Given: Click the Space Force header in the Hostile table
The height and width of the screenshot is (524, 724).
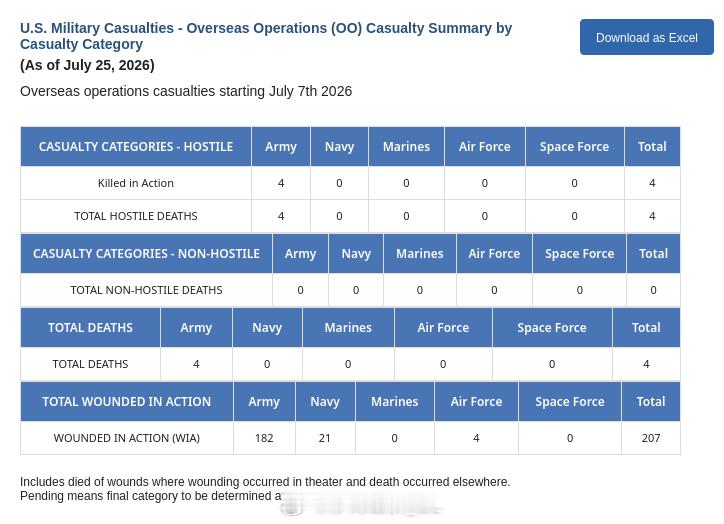Looking at the screenshot, I should pos(574,147).
